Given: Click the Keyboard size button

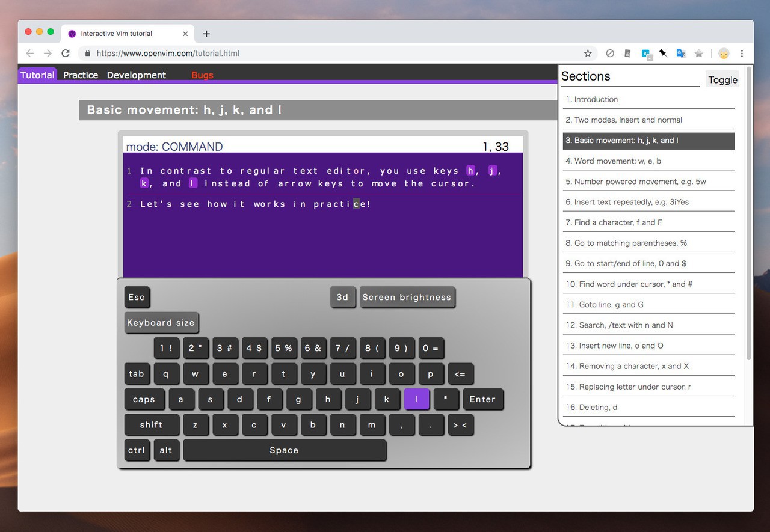Looking at the screenshot, I should tap(161, 322).
